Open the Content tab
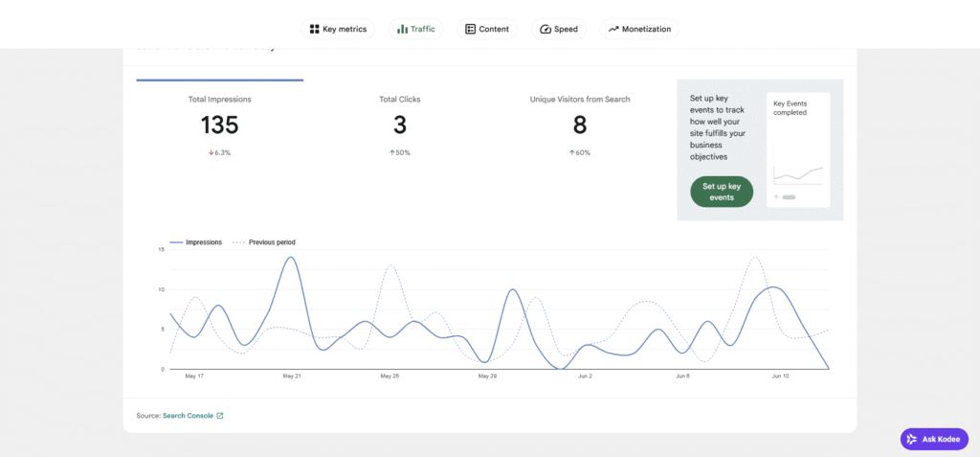 click(487, 29)
